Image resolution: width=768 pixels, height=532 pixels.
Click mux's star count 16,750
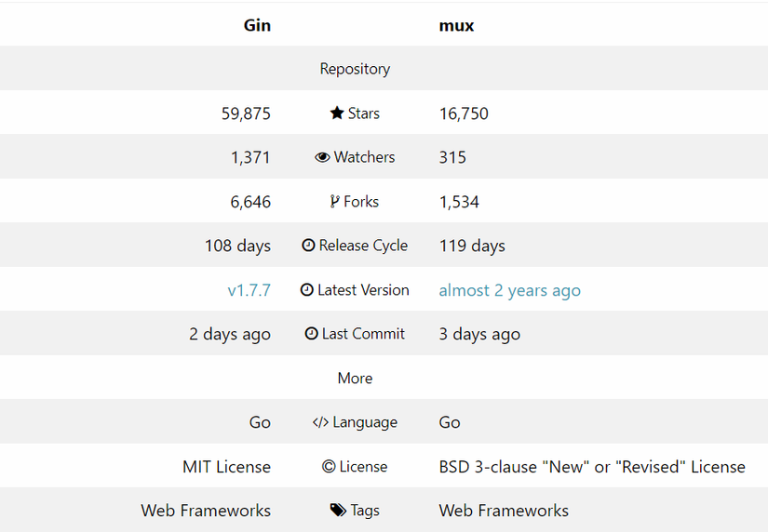pos(464,113)
